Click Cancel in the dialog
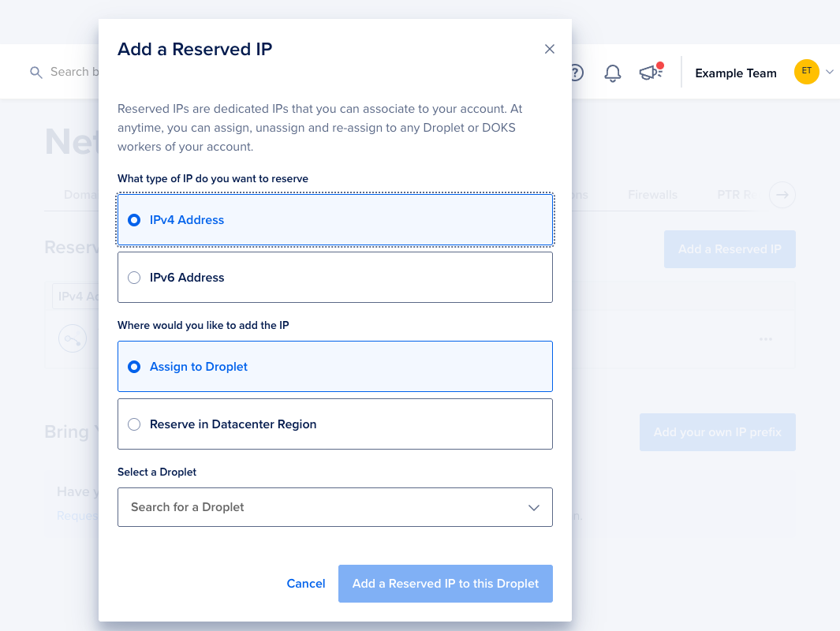The image size is (840, 631). tap(306, 584)
